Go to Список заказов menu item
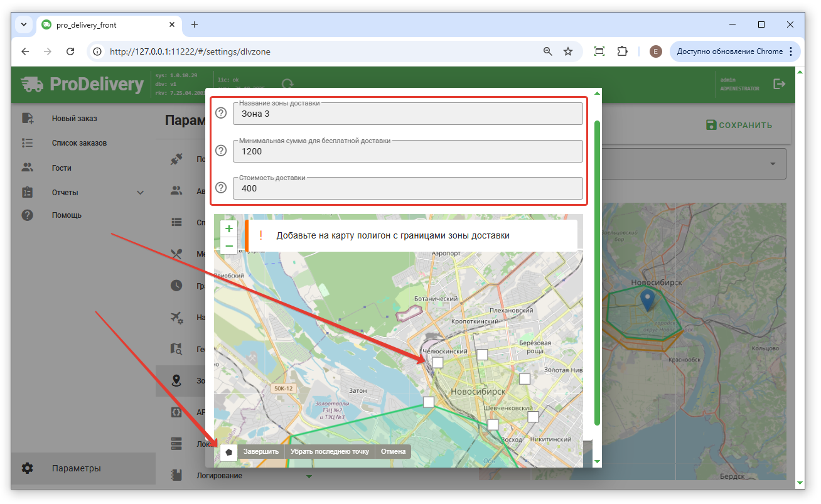Screen dimensions: 821x504 coord(79,143)
